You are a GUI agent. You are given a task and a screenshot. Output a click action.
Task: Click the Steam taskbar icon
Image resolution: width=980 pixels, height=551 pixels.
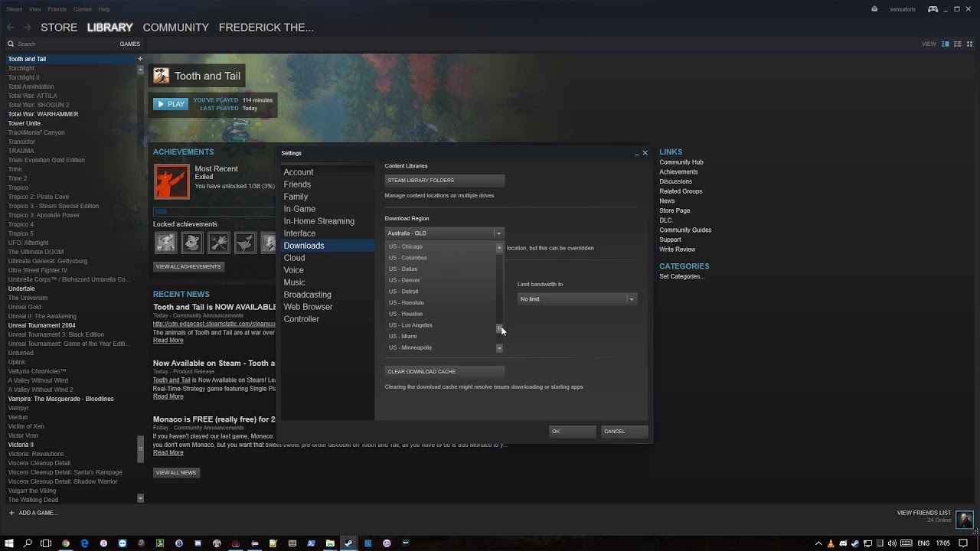(x=348, y=543)
